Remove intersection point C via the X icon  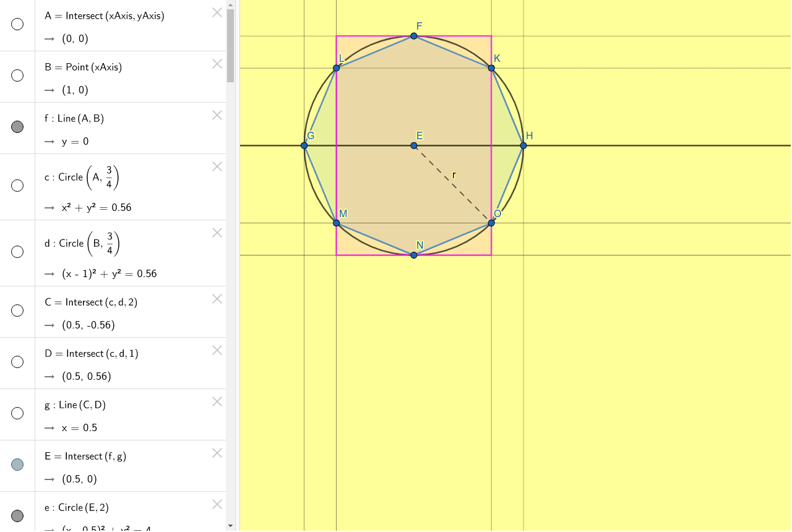click(x=217, y=299)
